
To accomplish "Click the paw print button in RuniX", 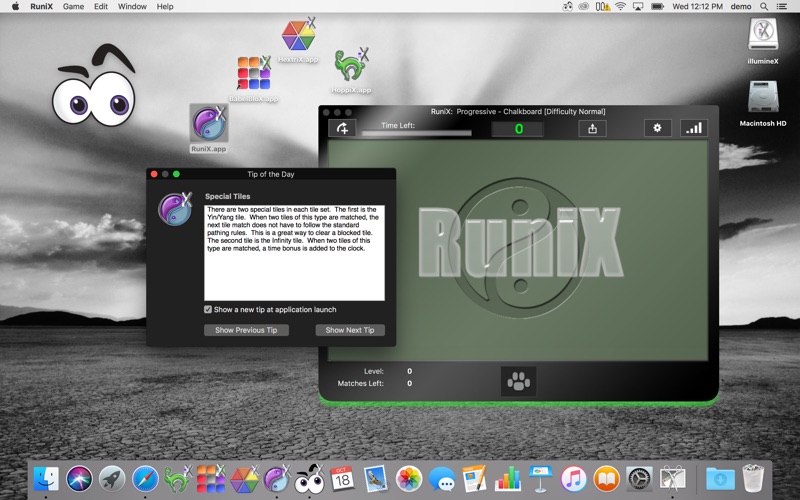I will 518,381.
